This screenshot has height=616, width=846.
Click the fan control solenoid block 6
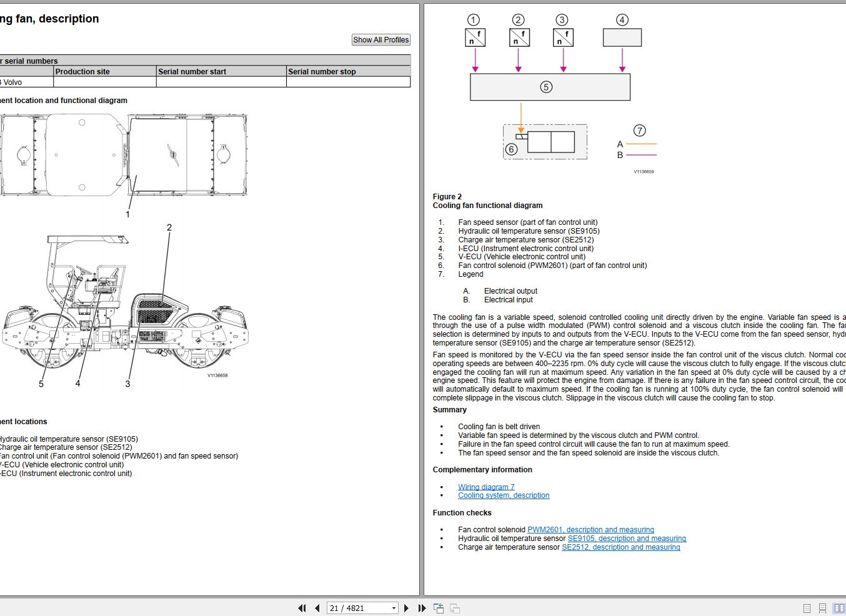pyautogui.click(x=545, y=142)
